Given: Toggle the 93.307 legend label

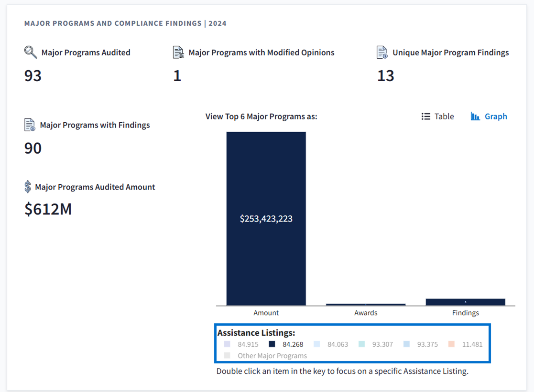Looking at the screenshot, I should [x=382, y=344].
